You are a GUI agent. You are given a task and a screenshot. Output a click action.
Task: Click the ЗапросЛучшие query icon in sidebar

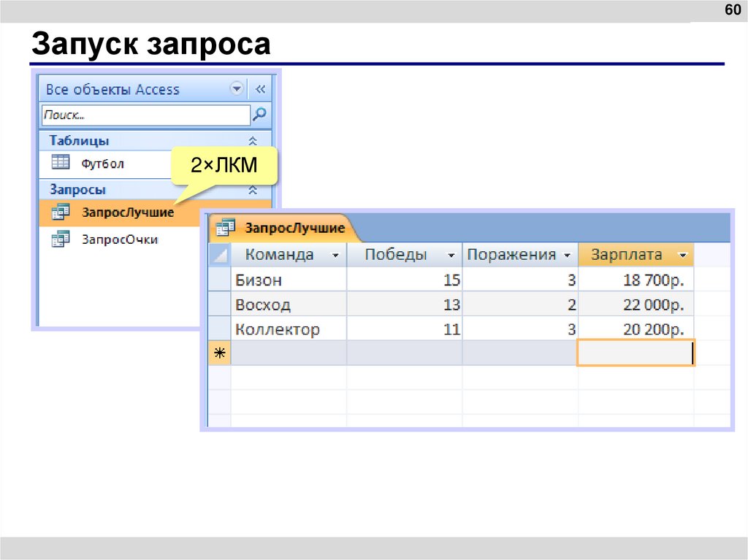click(60, 212)
